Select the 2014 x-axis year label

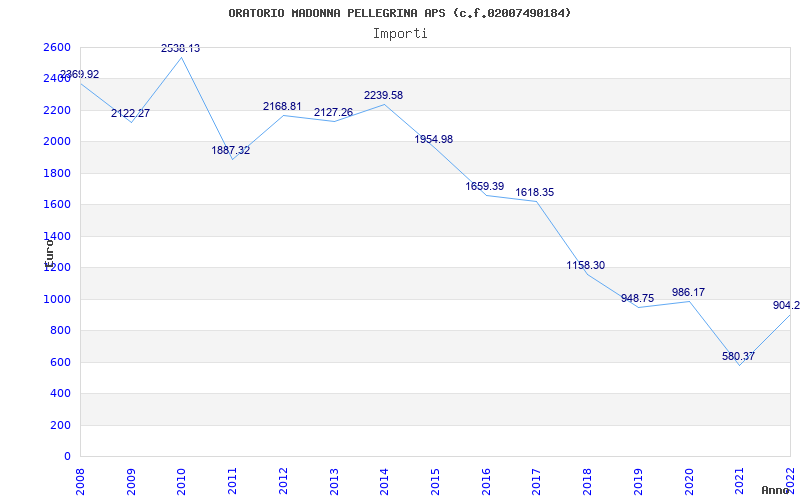pos(384,482)
